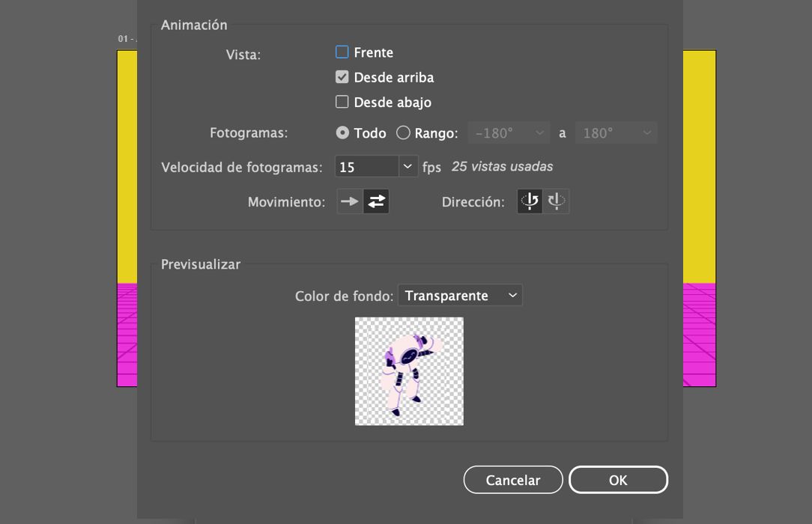Select the counterclockwise Dirección icon

[x=530, y=201]
